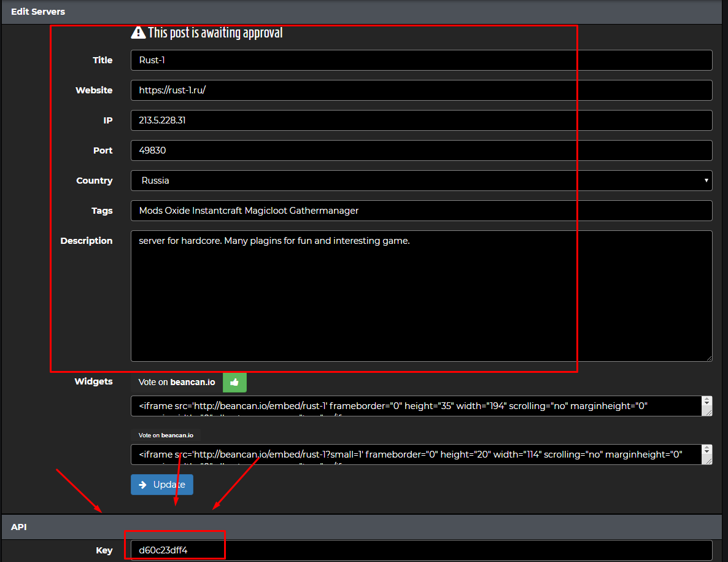Click the Country label
The height and width of the screenshot is (562, 728).
pyautogui.click(x=95, y=180)
